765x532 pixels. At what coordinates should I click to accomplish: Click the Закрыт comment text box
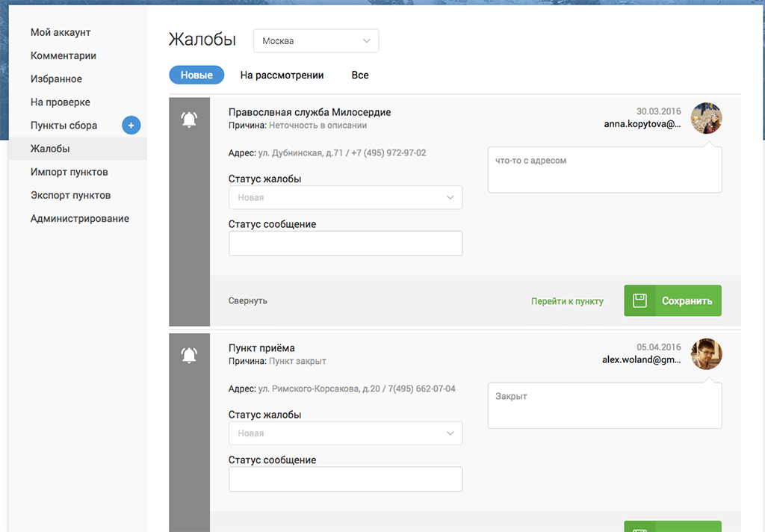pos(604,406)
